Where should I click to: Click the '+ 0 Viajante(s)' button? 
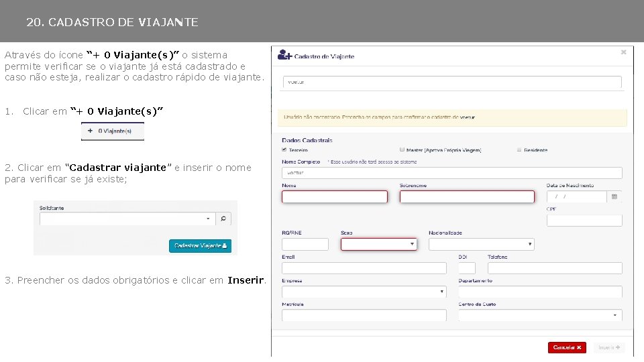[x=113, y=131]
